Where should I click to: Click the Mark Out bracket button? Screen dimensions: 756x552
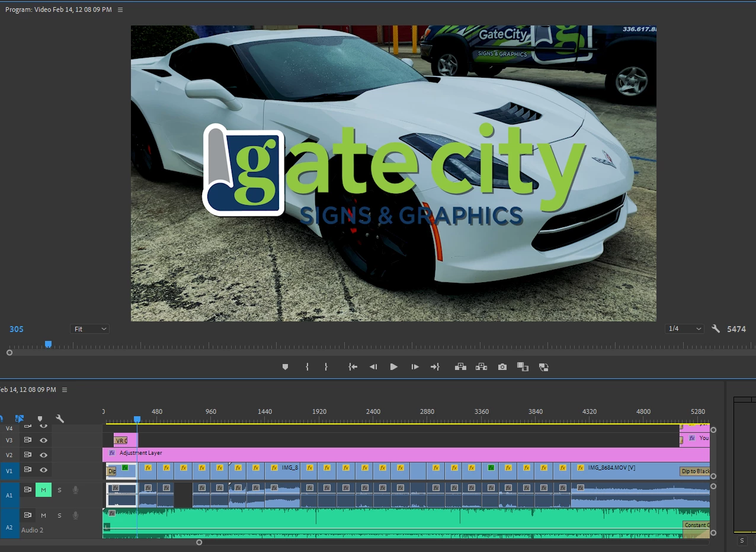326,367
